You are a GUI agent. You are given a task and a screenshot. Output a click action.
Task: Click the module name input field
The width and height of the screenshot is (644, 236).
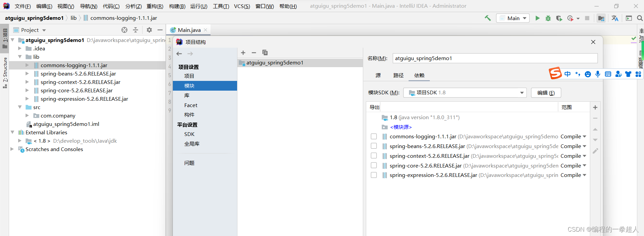click(x=495, y=58)
